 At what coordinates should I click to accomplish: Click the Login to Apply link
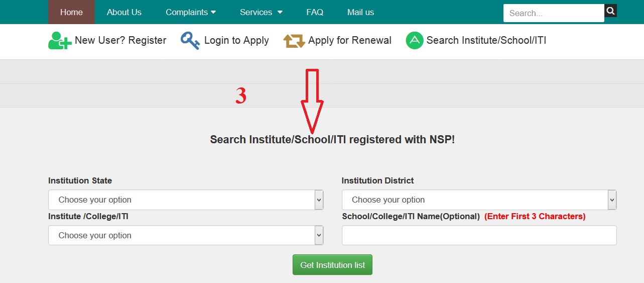coord(236,41)
